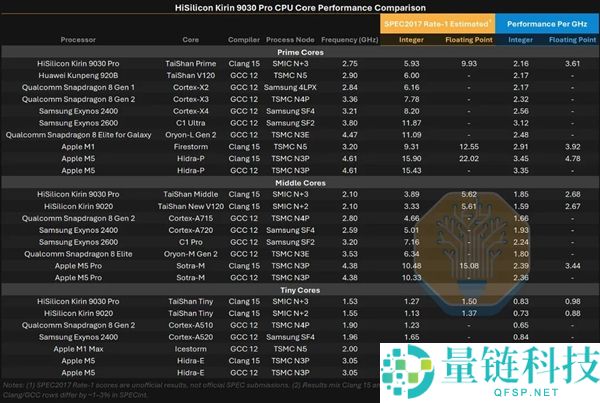Click the '11.87' integer score
Viewport: 600px width, 403px height.
point(411,123)
